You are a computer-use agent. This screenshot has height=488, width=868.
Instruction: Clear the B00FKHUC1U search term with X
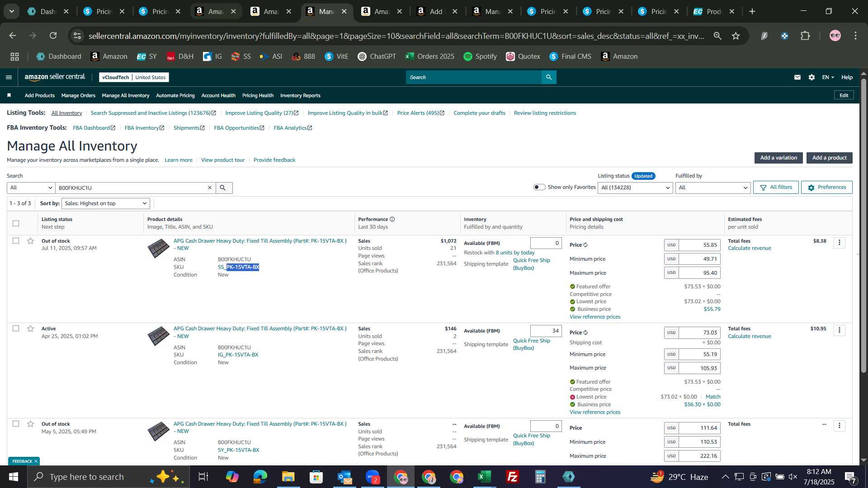pyautogui.click(x=210, y=188)
